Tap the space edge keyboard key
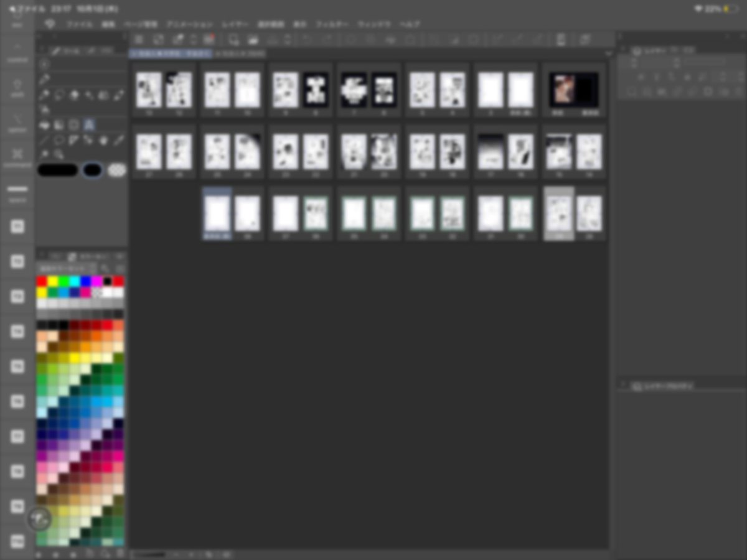747x560 pixels. coord(17,193)
